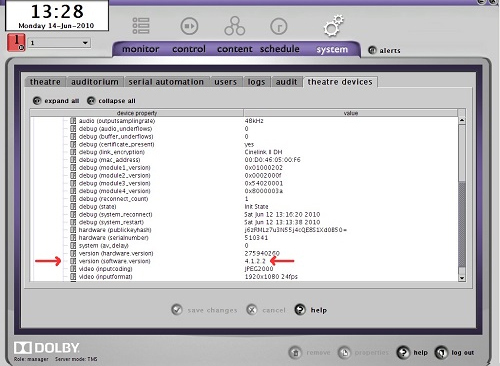Click the cancel X icon

pyautogui.click(x=252, y=310)
